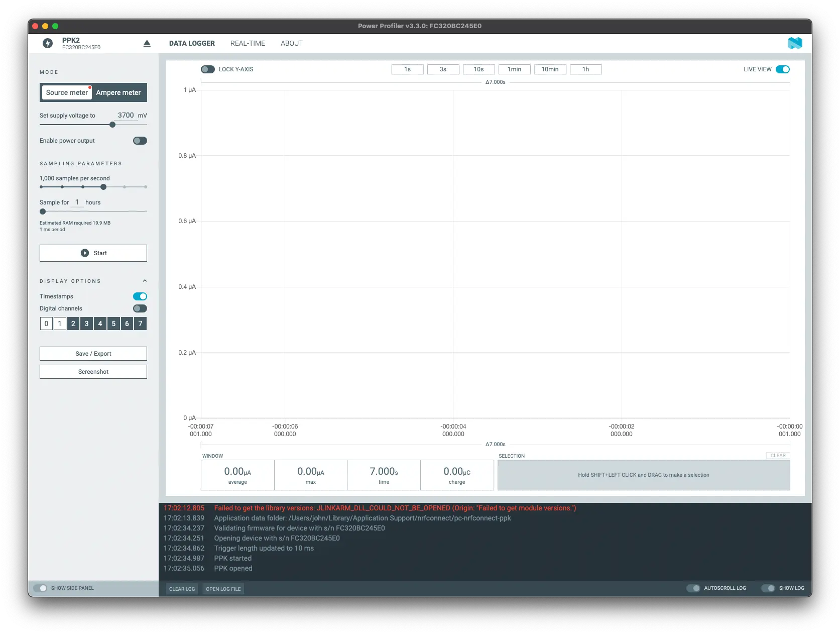
Task: Open the DATA LOGGER tab
Action: (192, 43)
